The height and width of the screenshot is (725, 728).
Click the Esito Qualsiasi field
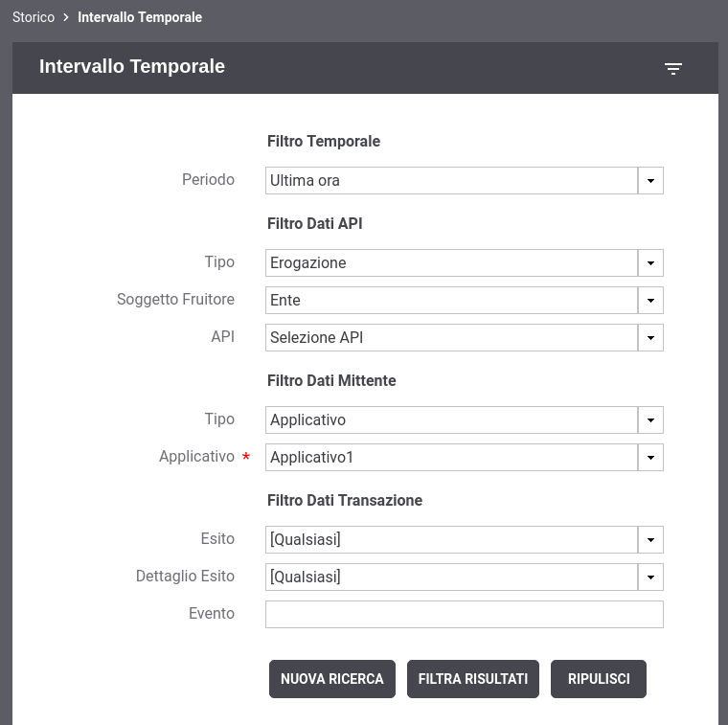(452, 540)
